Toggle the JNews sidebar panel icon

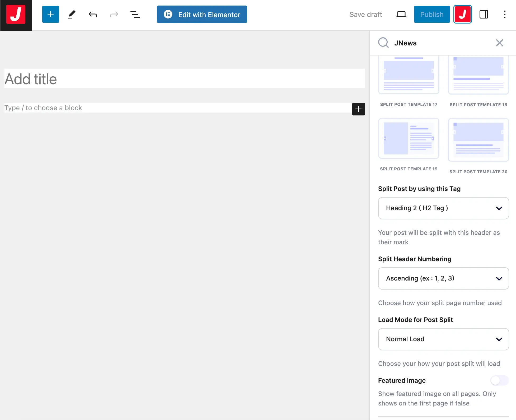pos(462,14)
